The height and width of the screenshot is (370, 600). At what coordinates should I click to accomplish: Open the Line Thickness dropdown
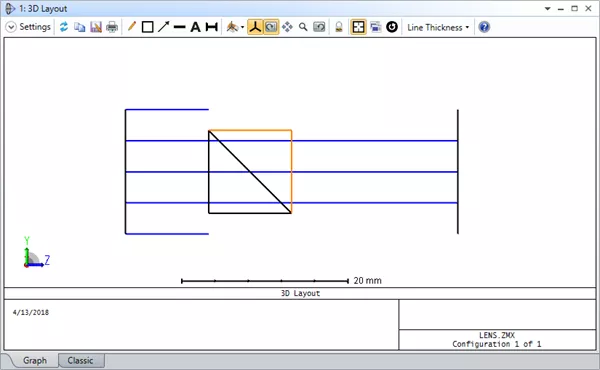(x=438, y=27)
